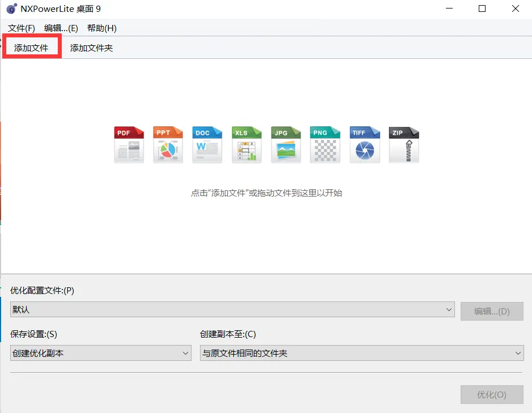Click the 添加文件夹 toolbar button

(x=91, y=48)
